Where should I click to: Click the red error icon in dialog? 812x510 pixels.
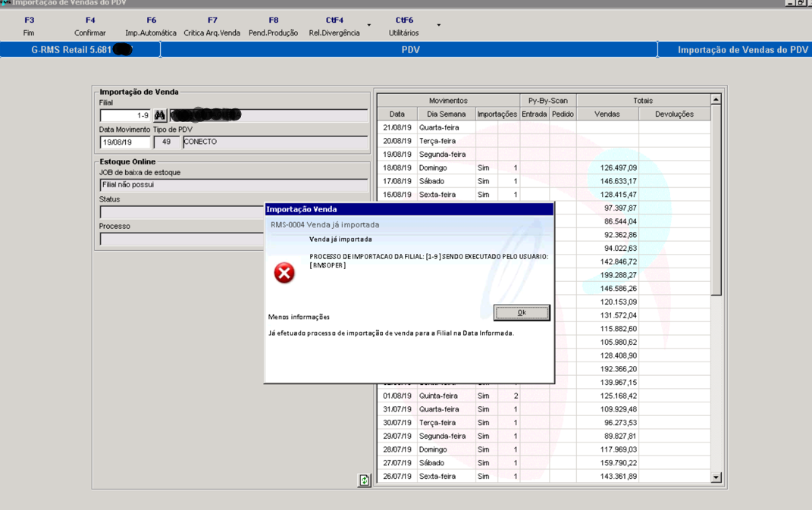coord(284,273)
